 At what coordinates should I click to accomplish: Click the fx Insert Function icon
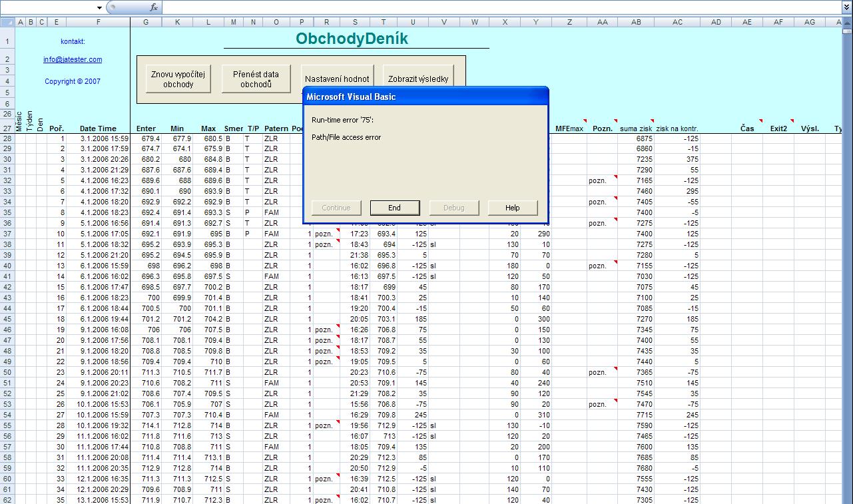coord(154,7)
